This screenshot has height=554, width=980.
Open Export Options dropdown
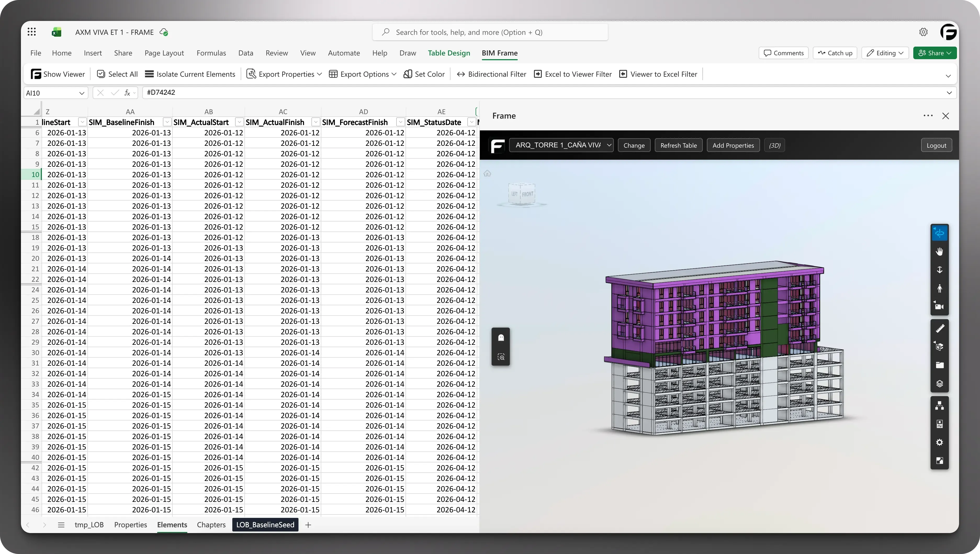pyautogui.click(x=363, y=74)
